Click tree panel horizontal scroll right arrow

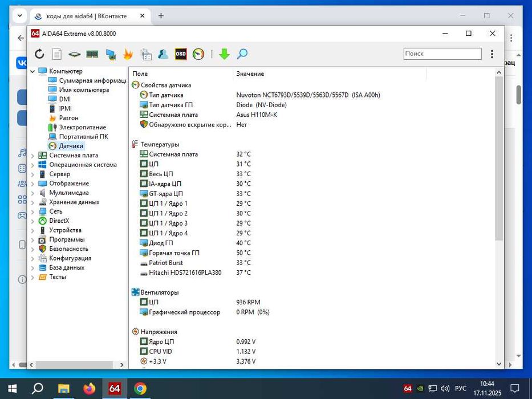122,365
